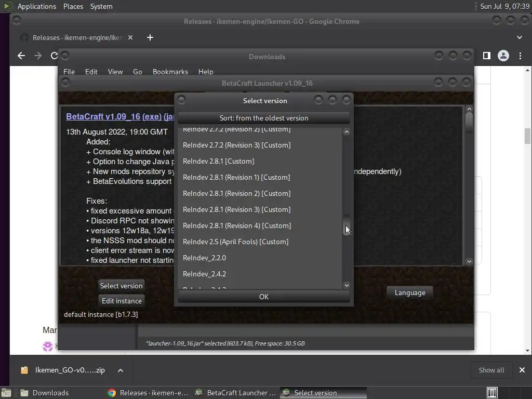The height and width of the screenshot is (399, 532).
Task: Open the Go menu in Downloads window
Action: coord(137,72)
